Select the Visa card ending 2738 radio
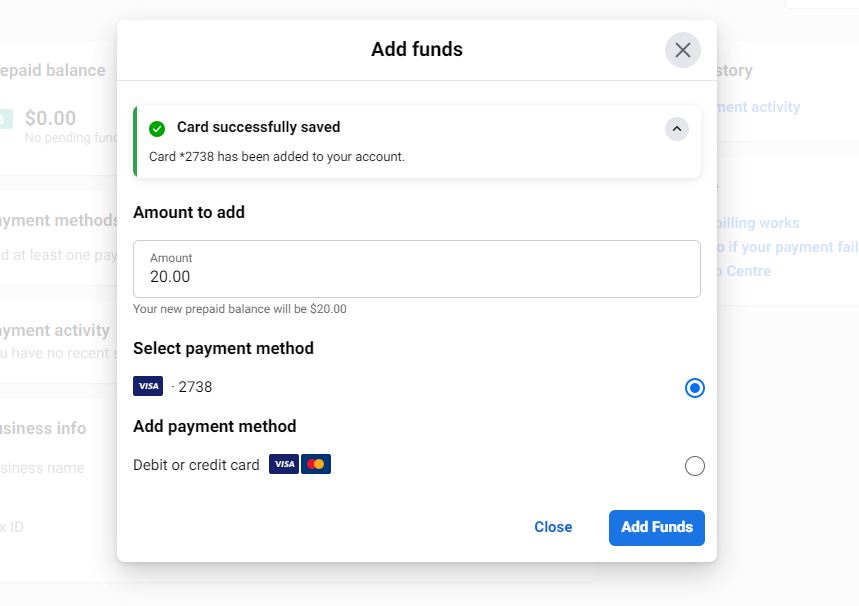859x606 pixels. (694, 388)
